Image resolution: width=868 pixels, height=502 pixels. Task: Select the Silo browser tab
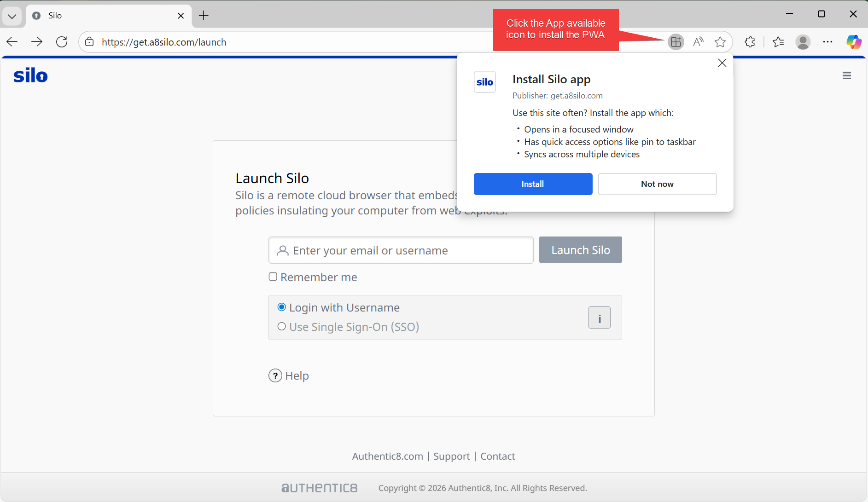click(109, 16)
